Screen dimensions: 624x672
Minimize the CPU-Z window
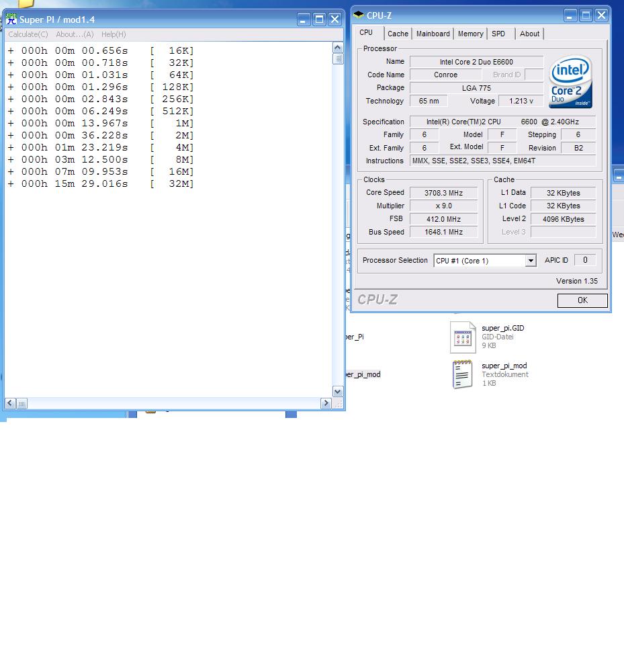pos(570,15)
